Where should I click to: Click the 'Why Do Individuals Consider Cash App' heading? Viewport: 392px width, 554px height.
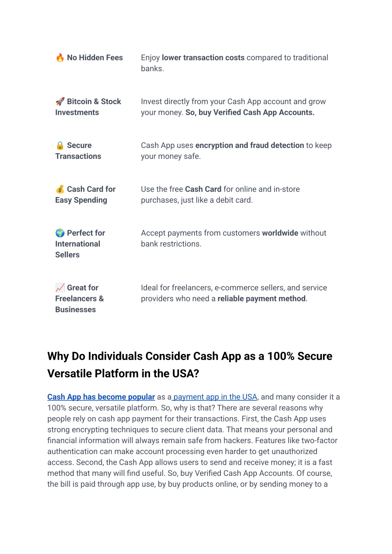point(190,365)
